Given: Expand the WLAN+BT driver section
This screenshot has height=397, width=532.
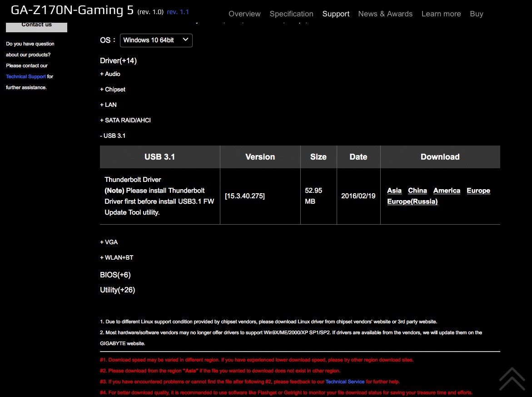Looking at the screenshot, I should pyautogui.click(x=117, y=258).
